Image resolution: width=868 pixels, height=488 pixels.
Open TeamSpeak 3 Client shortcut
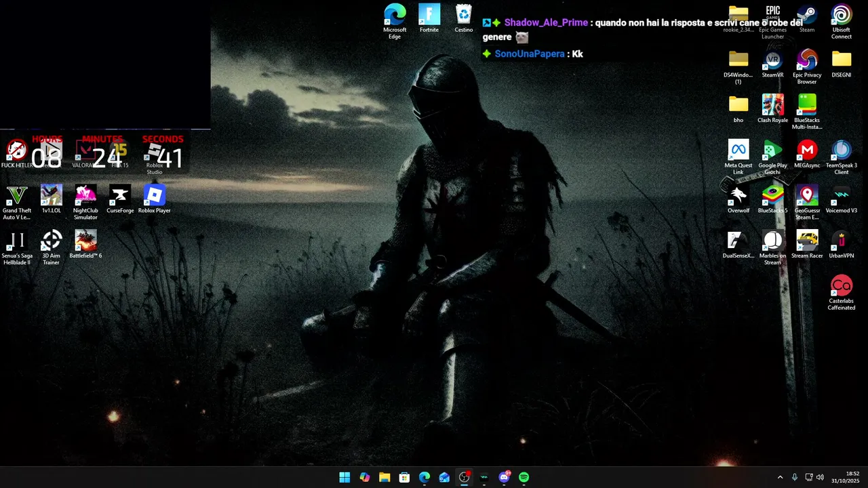(842, 157)
